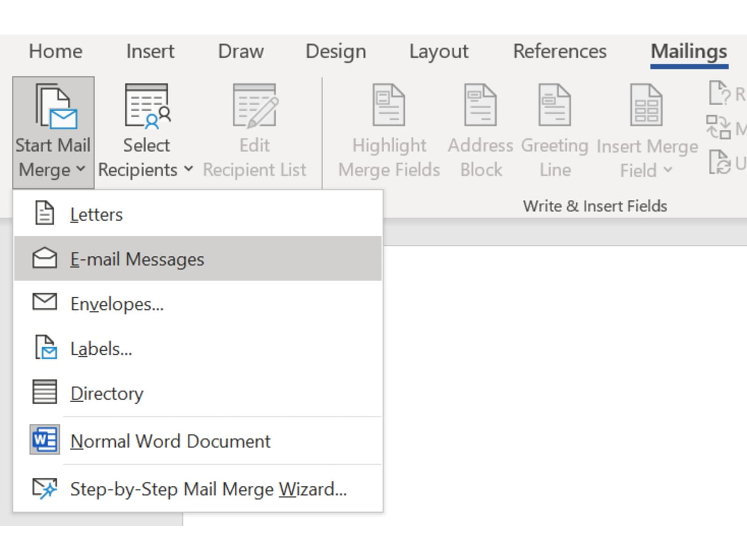The image size is (747, 560).
Task: Switch to the Home tab
Action: (56, 51)
